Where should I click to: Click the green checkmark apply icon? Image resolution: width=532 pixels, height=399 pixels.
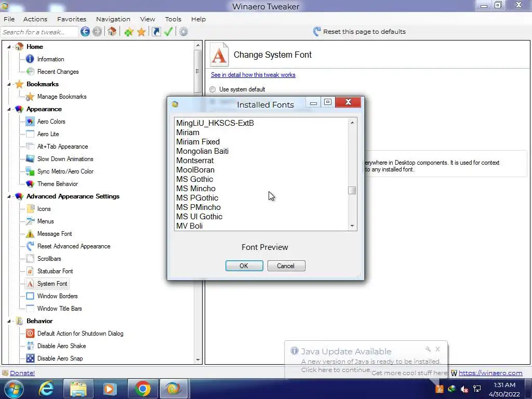pyautogui.click(x=168, y=32)
